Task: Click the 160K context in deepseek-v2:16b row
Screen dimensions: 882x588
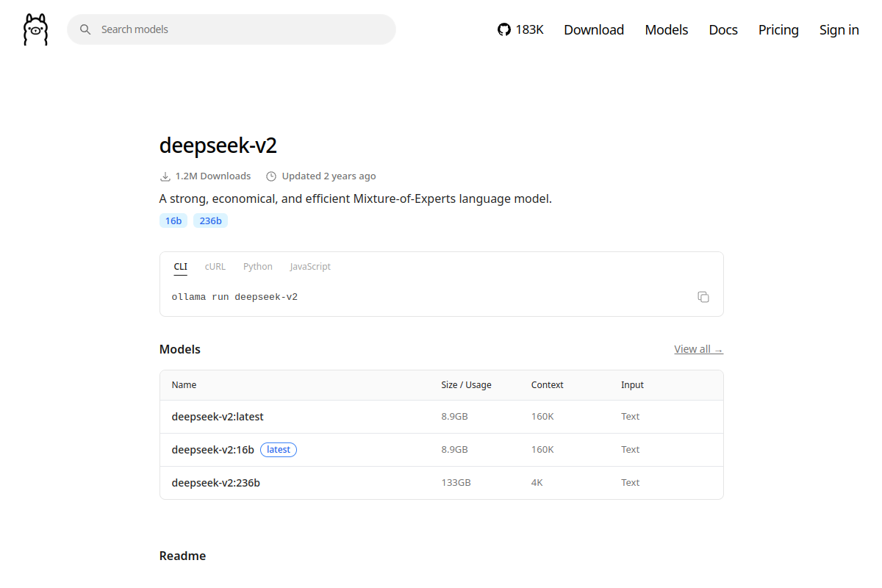Action: [x=542, y=449]
